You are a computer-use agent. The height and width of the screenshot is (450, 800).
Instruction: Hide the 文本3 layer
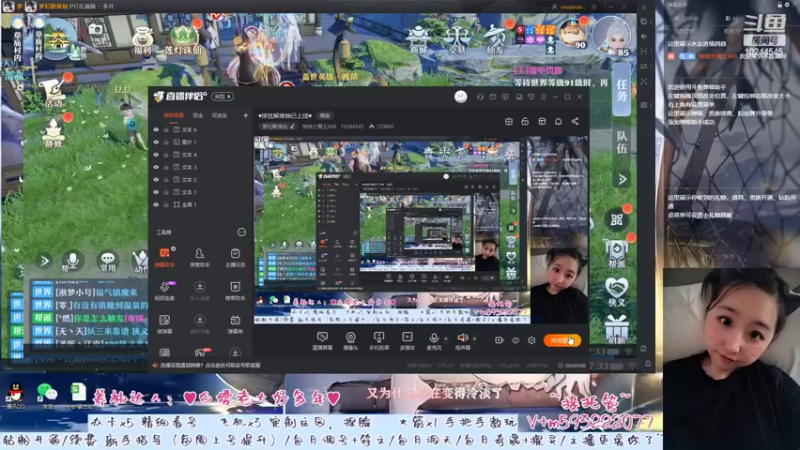[x=156, y=167]
